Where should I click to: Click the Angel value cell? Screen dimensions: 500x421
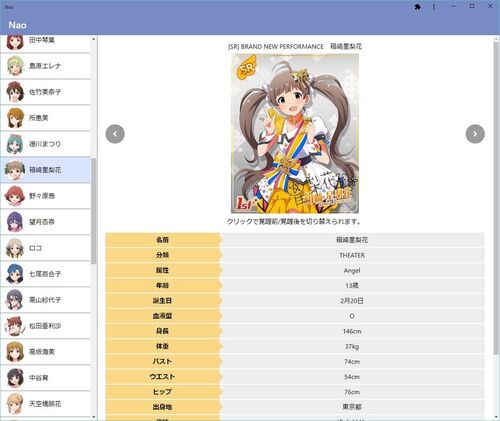coord(352,270)
